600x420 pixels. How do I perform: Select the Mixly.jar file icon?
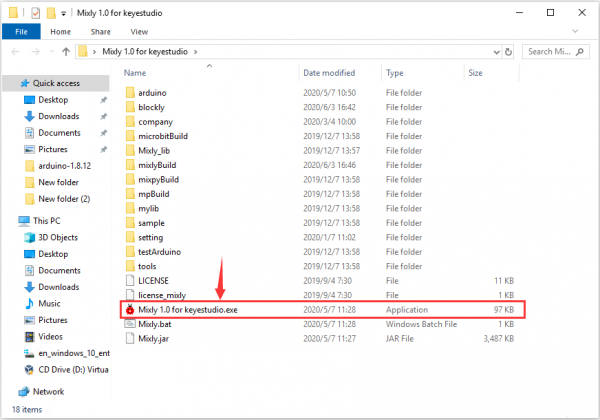[129, 339]
